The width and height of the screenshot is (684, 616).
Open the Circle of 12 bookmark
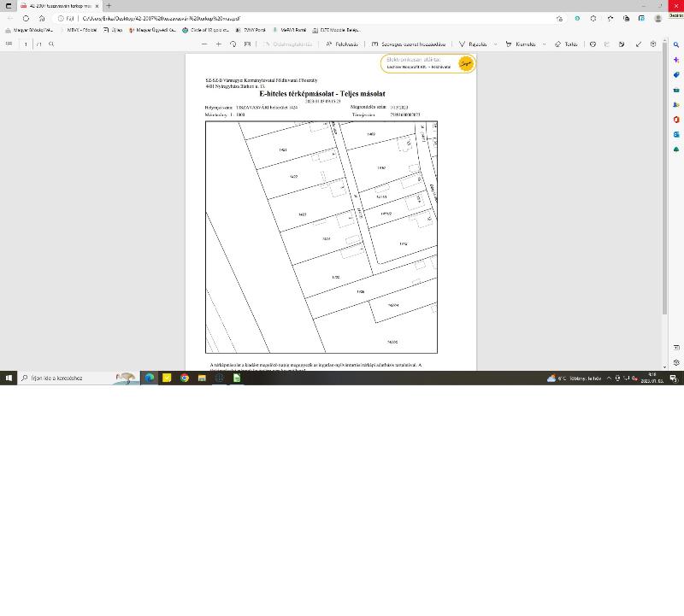205,30
